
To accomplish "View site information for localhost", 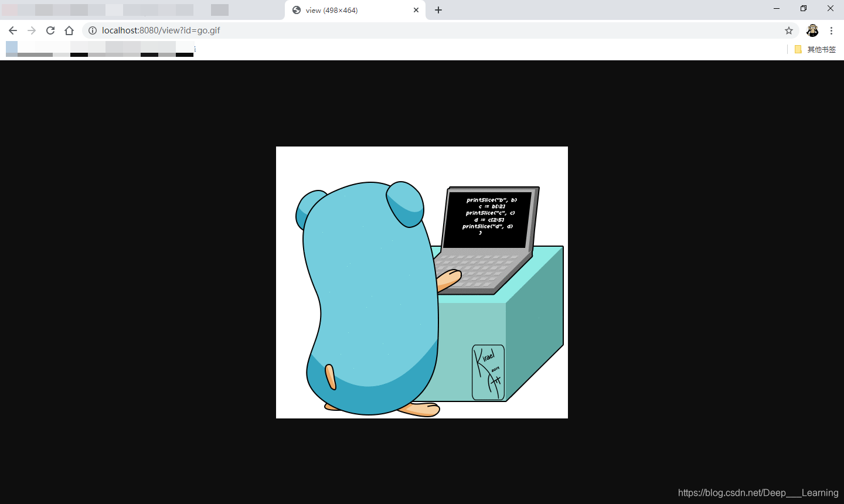I will 93,30.
